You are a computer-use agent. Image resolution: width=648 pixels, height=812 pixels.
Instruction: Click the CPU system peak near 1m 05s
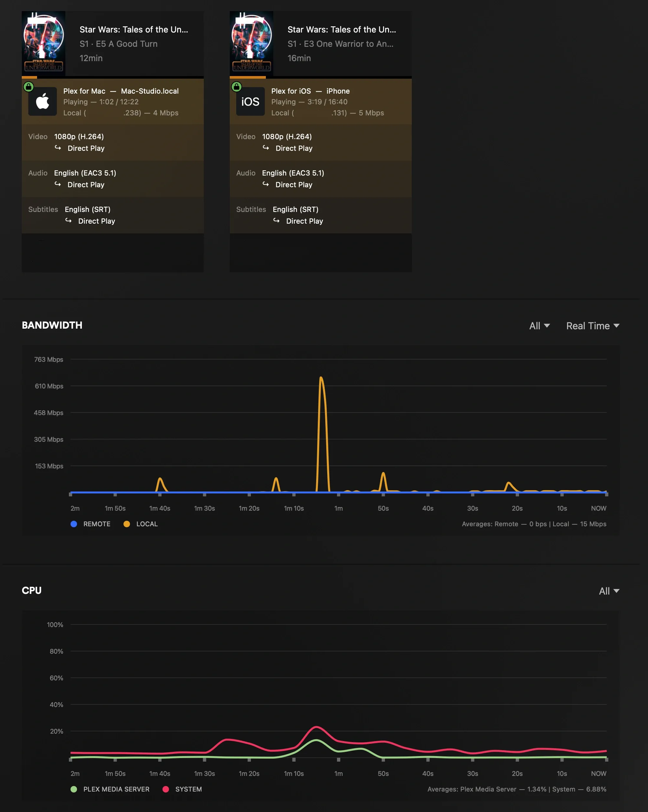317,727
